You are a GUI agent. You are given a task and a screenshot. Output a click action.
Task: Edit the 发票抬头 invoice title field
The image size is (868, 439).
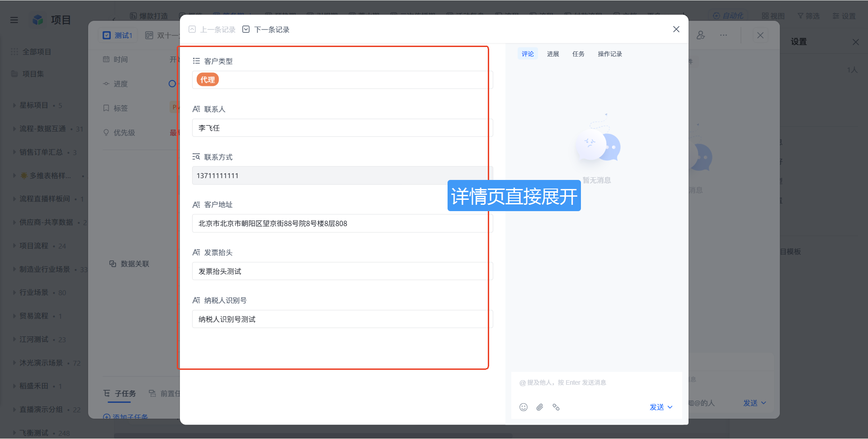tap(342, 271)
